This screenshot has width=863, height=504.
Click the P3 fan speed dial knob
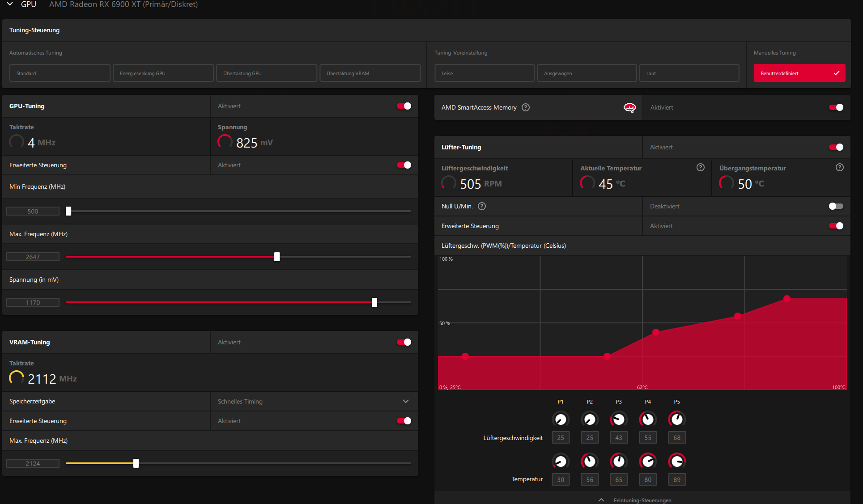coord(618,419)
